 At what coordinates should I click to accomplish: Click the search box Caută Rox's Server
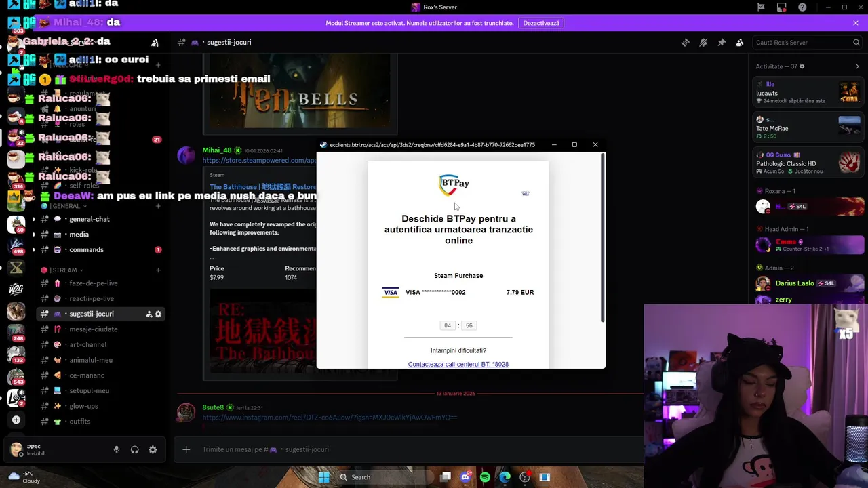tap(806, 42)
